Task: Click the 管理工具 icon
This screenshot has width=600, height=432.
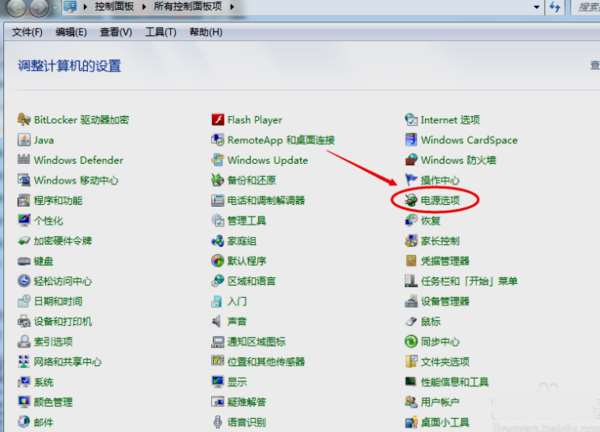Action: pyautogui.click(x=217, y=220)
